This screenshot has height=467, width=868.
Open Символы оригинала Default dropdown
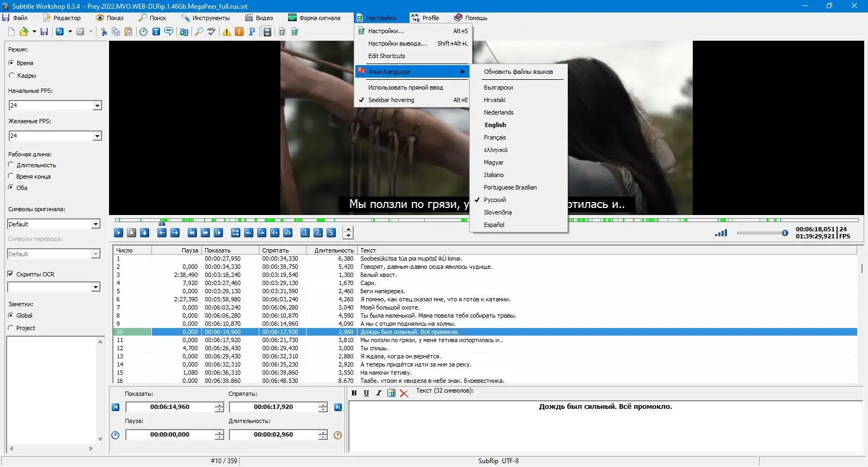pyautogui.click(x=95, y=224)
